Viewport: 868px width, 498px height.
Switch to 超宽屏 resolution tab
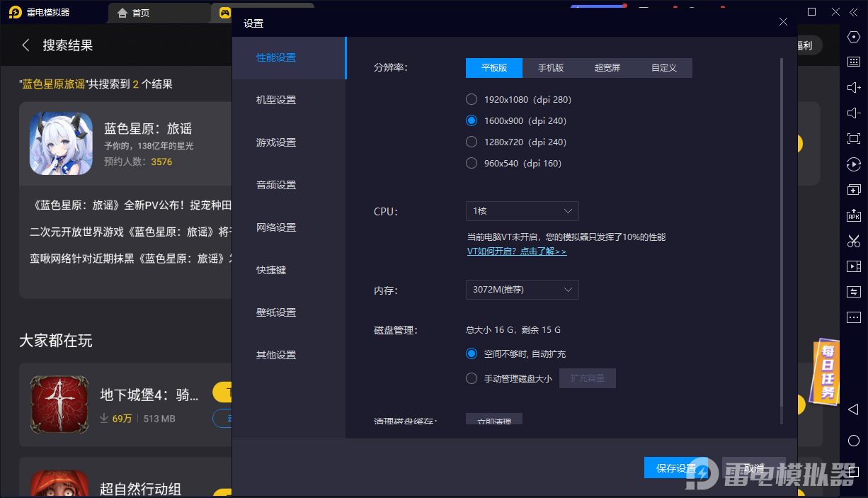tap(607, 67)
